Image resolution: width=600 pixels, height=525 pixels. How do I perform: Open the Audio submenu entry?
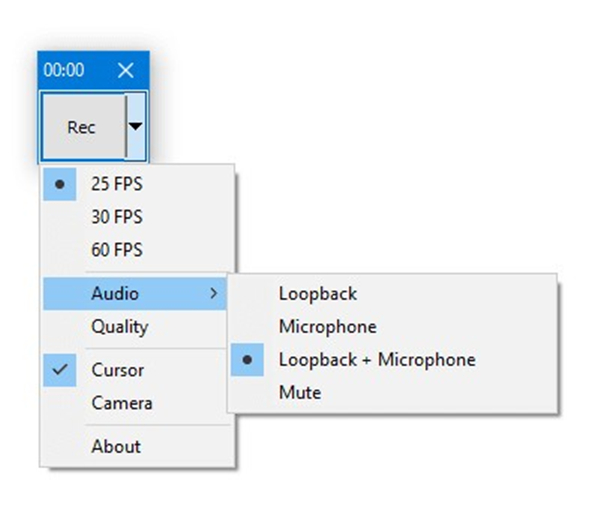(115, 294)
